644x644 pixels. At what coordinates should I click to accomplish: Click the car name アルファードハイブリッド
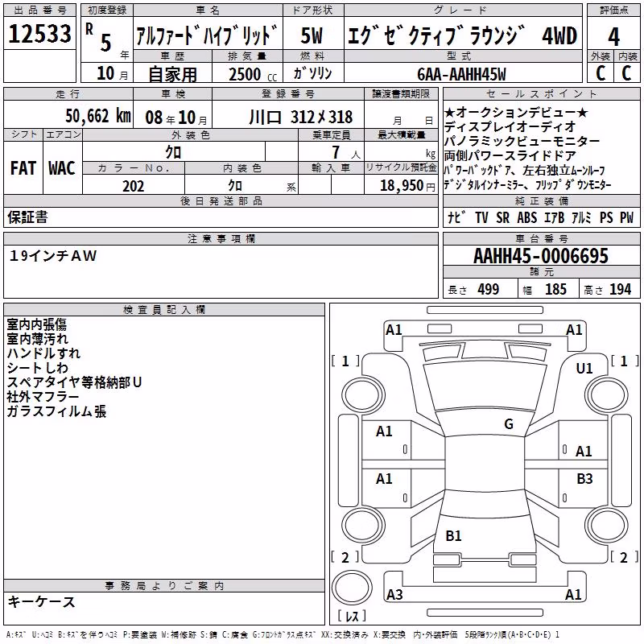coord(208,35)
